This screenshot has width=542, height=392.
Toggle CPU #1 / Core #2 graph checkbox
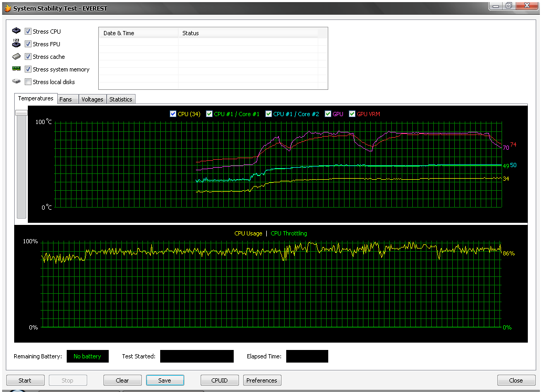pos(269,114)
